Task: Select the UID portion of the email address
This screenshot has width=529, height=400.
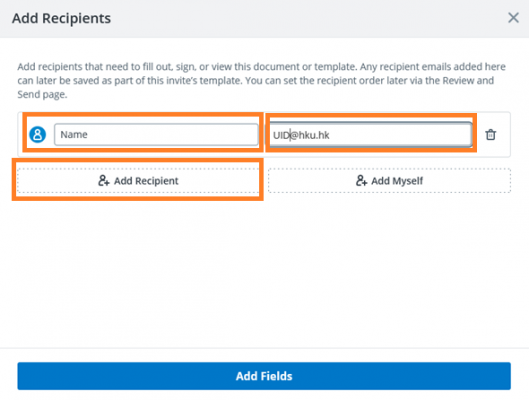Action: coord(281,135)
